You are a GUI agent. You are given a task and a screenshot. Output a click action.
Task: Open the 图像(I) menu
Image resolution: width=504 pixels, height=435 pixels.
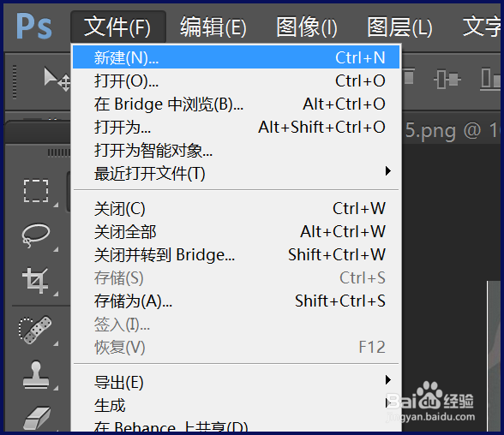click(307, 27)
